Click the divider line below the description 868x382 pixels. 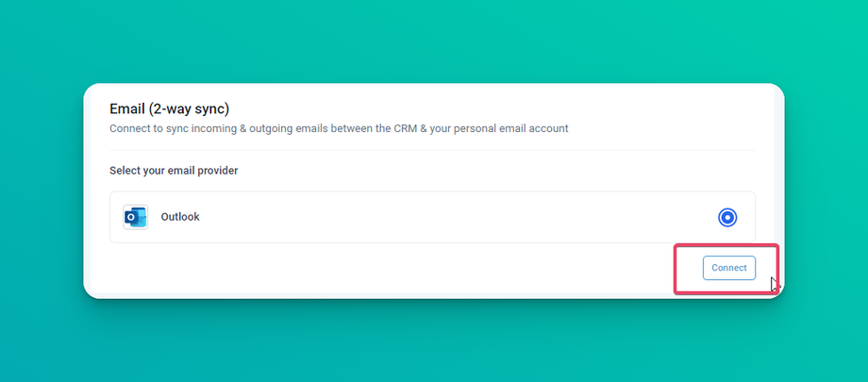click(432, 150)
